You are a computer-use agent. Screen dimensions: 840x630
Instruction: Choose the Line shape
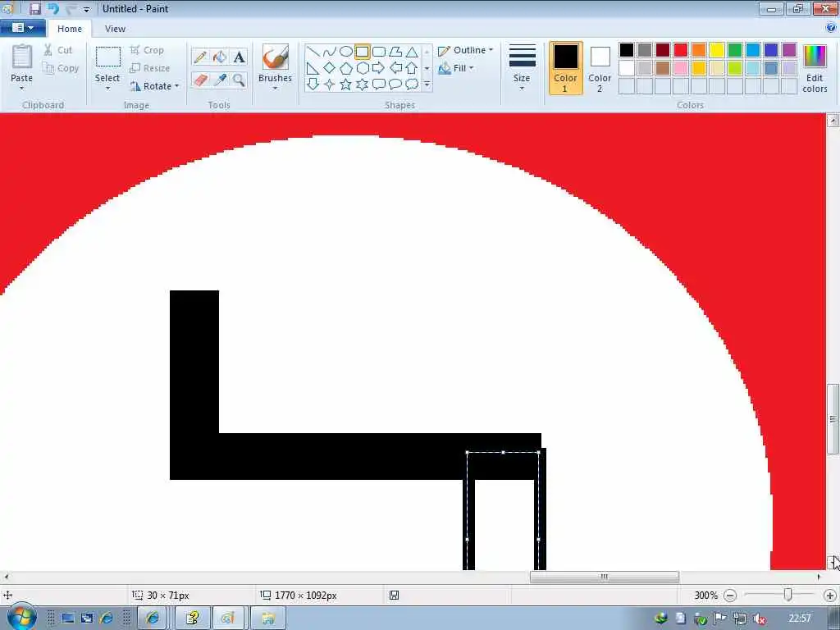point(313,52)
